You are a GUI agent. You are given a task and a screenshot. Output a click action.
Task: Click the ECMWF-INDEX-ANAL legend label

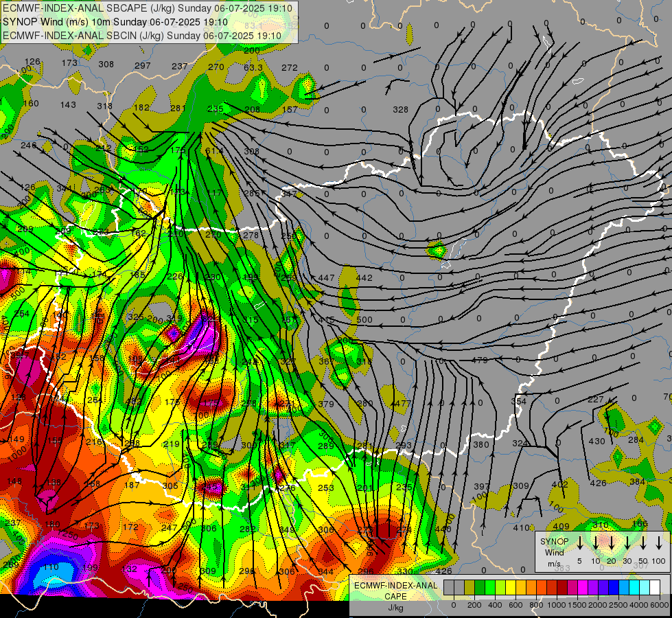pyautogui.click(x=396, y=585)
